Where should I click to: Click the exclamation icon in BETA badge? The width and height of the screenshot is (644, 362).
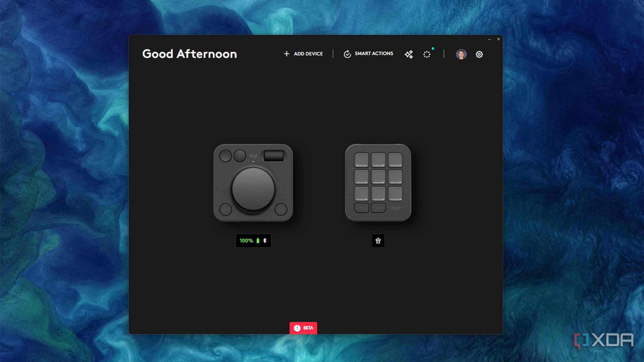(297, 328)
